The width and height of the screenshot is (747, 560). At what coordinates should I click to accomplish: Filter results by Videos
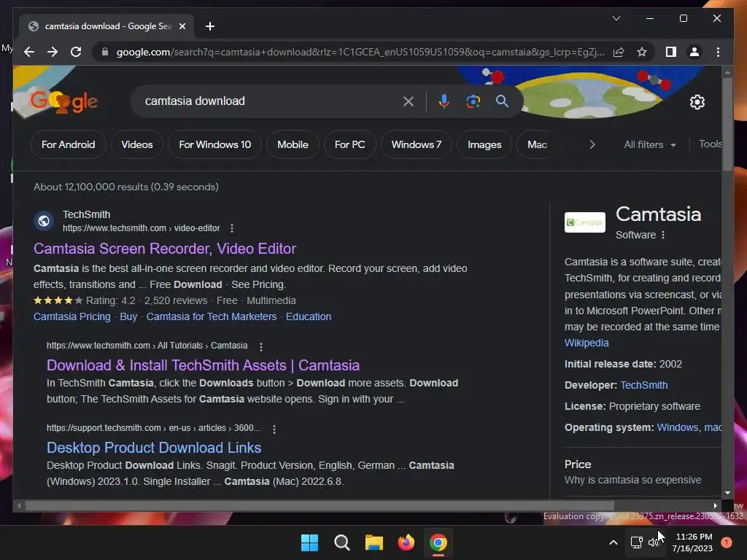click(137, 144)
